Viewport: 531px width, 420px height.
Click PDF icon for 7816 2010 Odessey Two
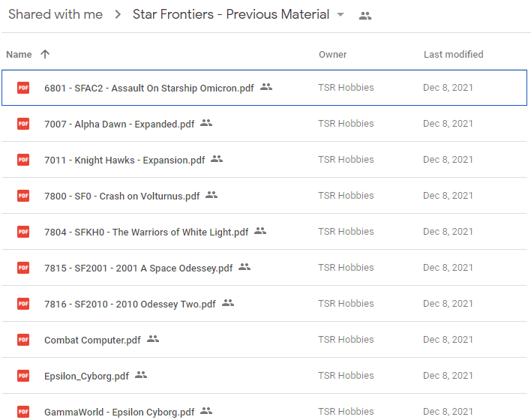(23, 304)
